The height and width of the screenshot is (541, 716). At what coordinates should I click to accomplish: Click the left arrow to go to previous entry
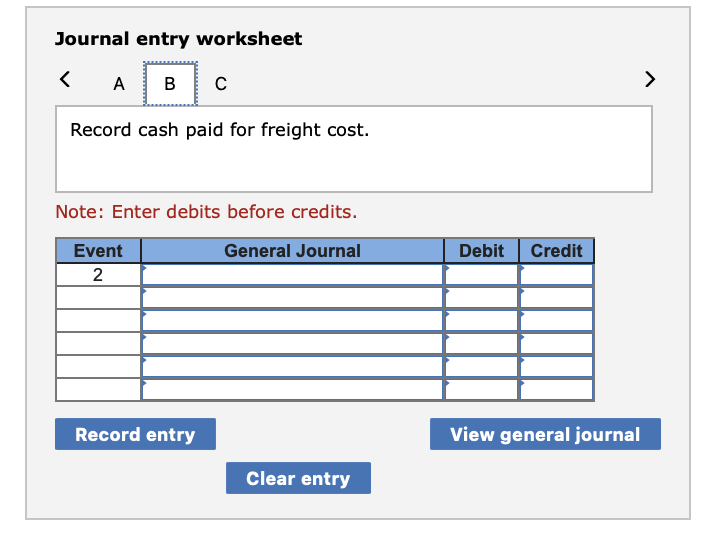coord(65,79)
